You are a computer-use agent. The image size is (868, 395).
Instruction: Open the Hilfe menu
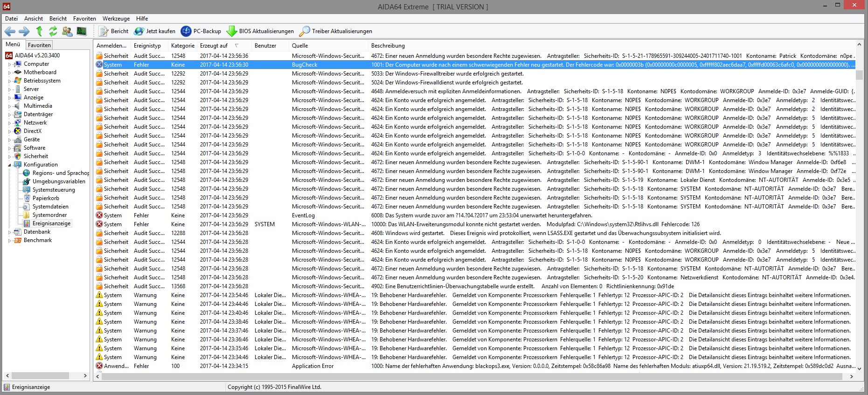(x=142, y=19)
